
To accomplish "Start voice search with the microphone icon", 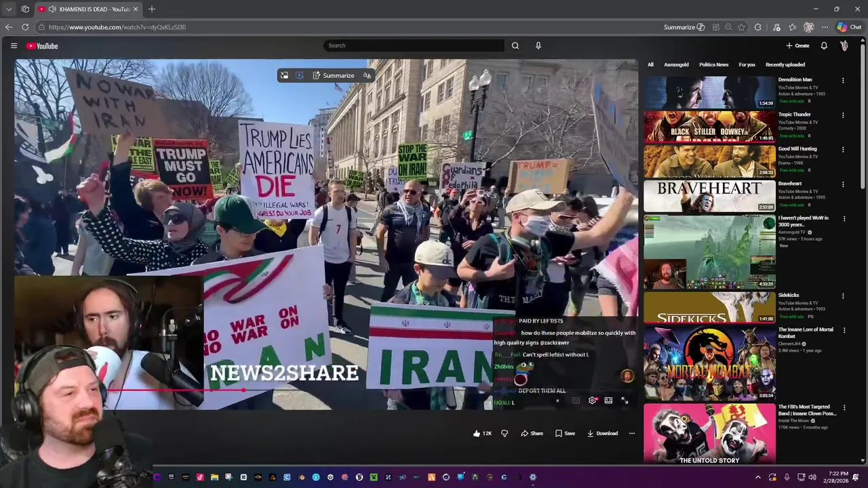I will coord(538,45).
